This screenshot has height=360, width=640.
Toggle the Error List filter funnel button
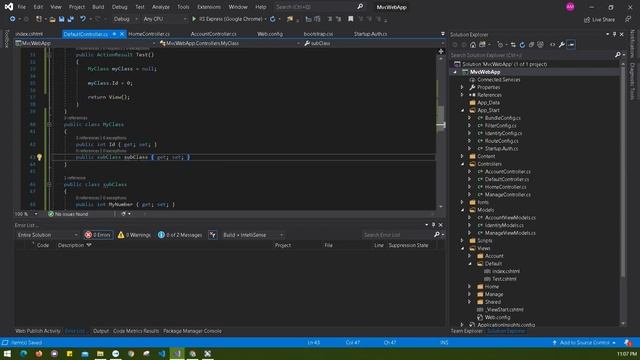click(213, 235)
